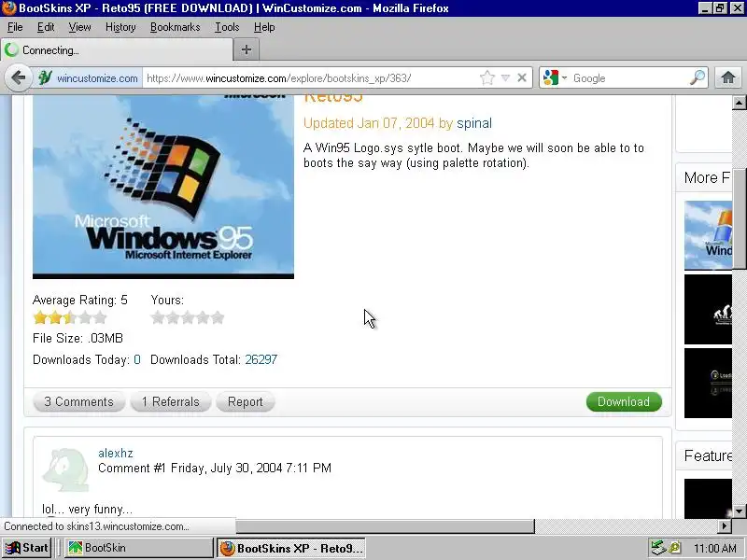Click the WinCustomize site identity icon
The image size is (747, 560).
[x=45, y=77]
